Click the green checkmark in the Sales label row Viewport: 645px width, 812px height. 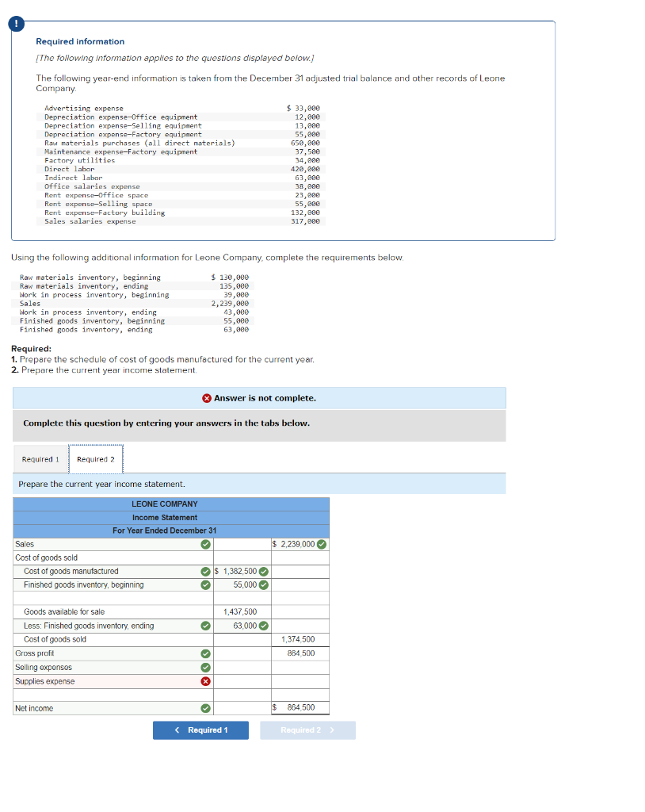(205, 544)
